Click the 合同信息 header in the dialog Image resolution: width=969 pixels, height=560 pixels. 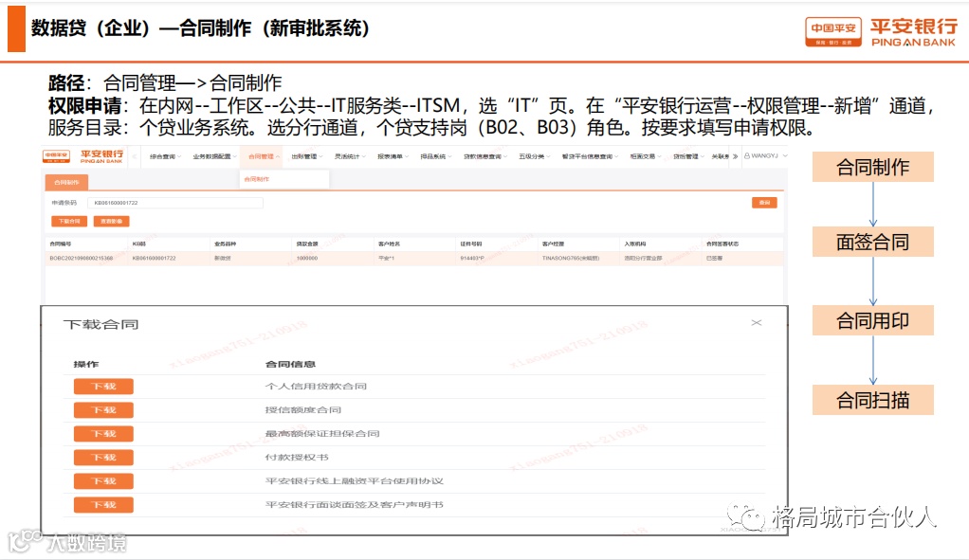290,364
